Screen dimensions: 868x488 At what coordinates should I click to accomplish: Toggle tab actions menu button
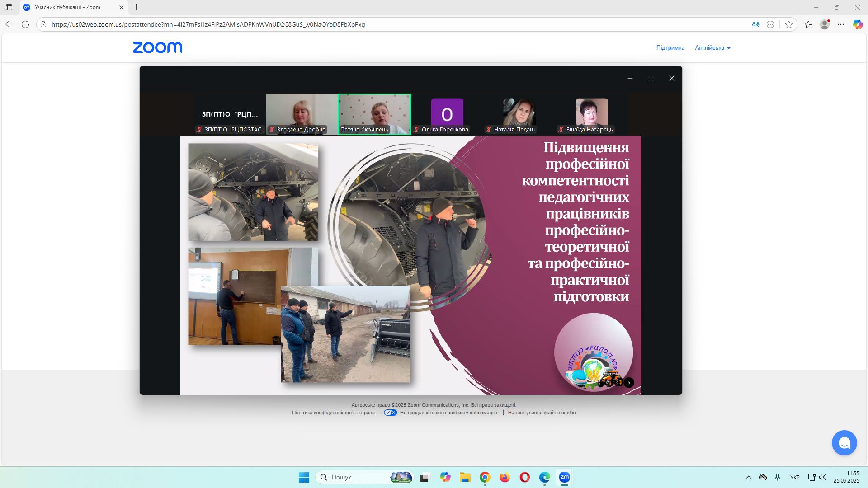[x=9, y=7]
